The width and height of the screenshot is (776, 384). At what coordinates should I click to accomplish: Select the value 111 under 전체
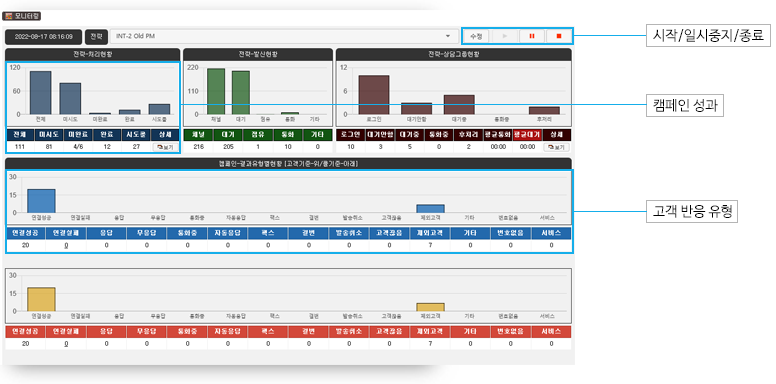[x=20, y=147]
